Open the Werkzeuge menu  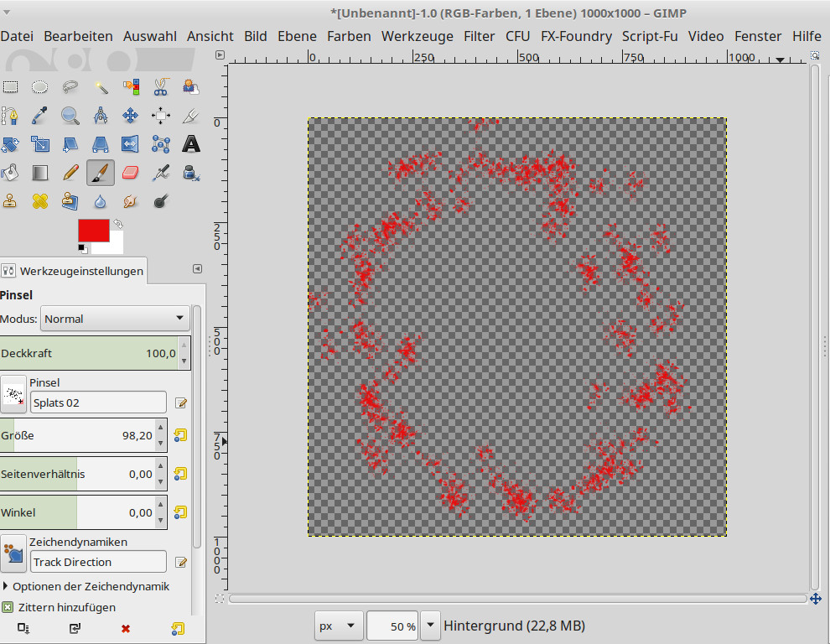pyautogui.click(x=417, y=36)
